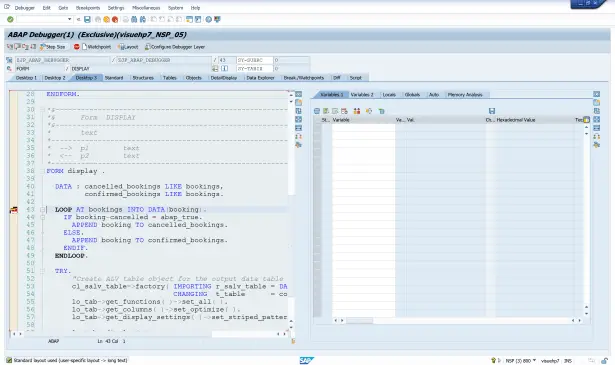Click the Continue debugger icon
Screen dimensions: 615x365
[33, 47]
